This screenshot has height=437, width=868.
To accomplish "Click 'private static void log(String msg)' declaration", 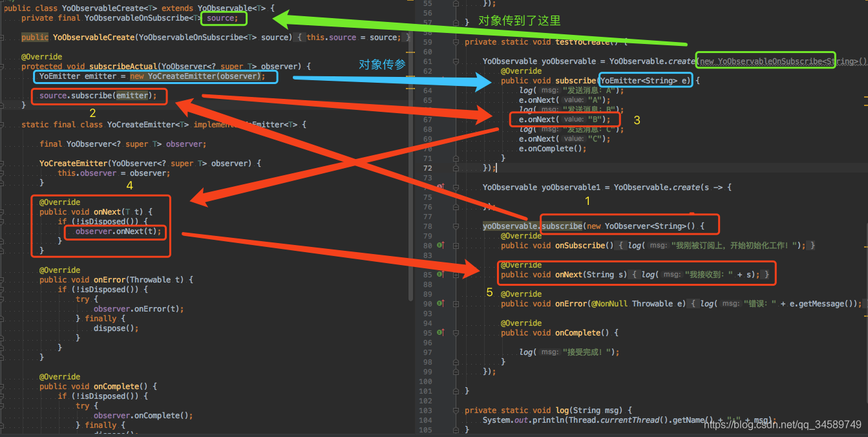I will tap(545, 410).
